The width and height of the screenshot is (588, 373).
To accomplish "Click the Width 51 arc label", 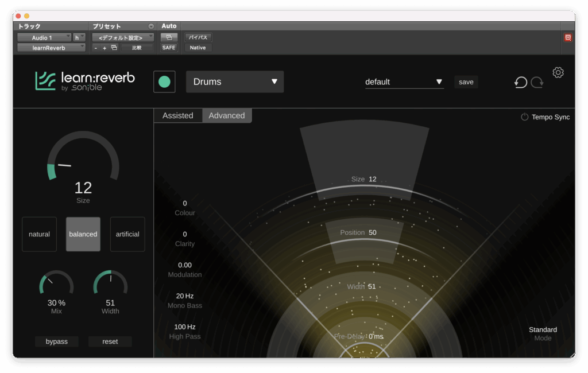I will (361, 286).
